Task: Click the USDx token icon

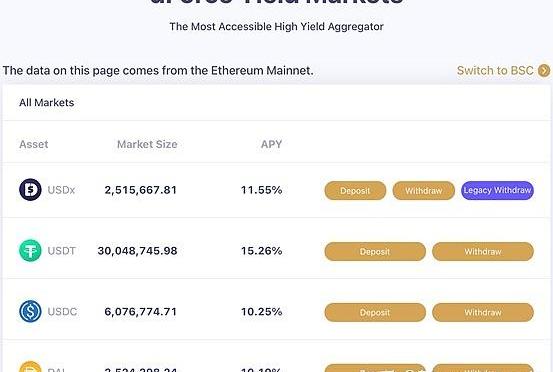Action: (30, 190)
